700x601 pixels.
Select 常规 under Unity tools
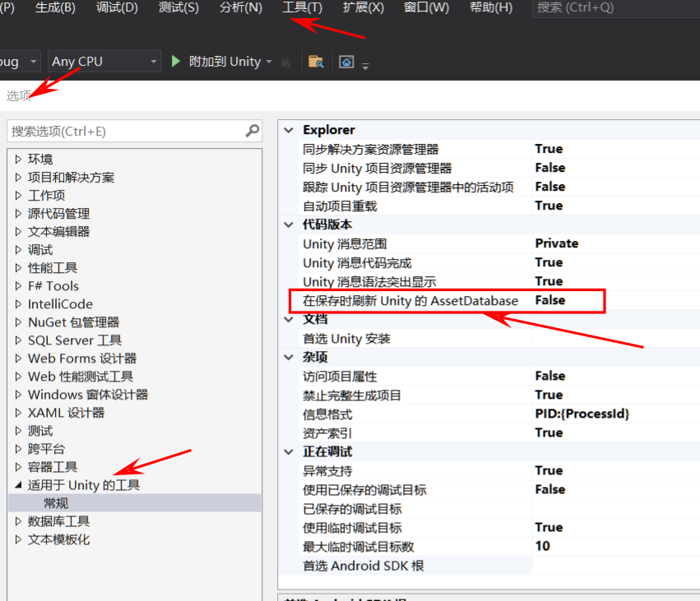point(56,503)
